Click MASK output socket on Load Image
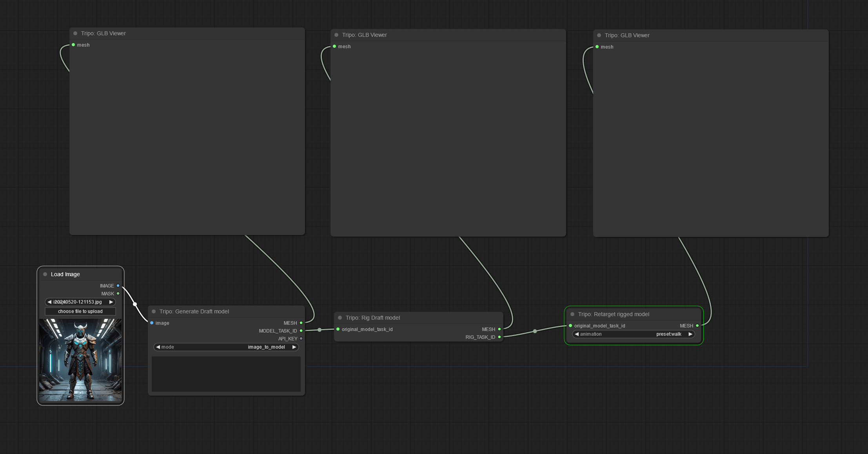The width and height of the screenshot is (868, 454). (x=118, y=293)
